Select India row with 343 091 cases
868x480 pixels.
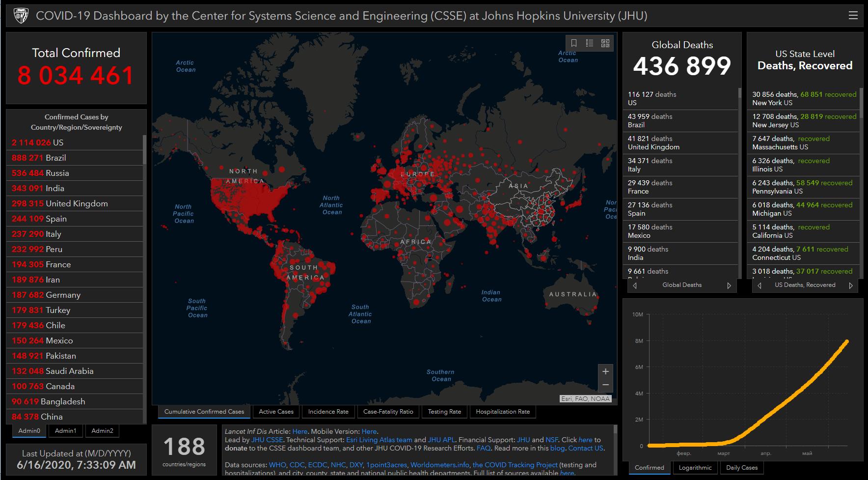[75, 188]
